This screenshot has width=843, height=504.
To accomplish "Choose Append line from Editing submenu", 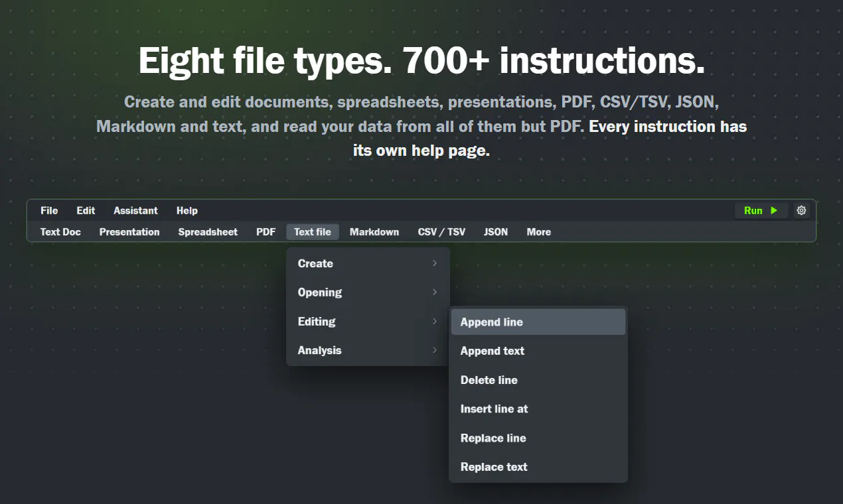I will tap(538, 322).
